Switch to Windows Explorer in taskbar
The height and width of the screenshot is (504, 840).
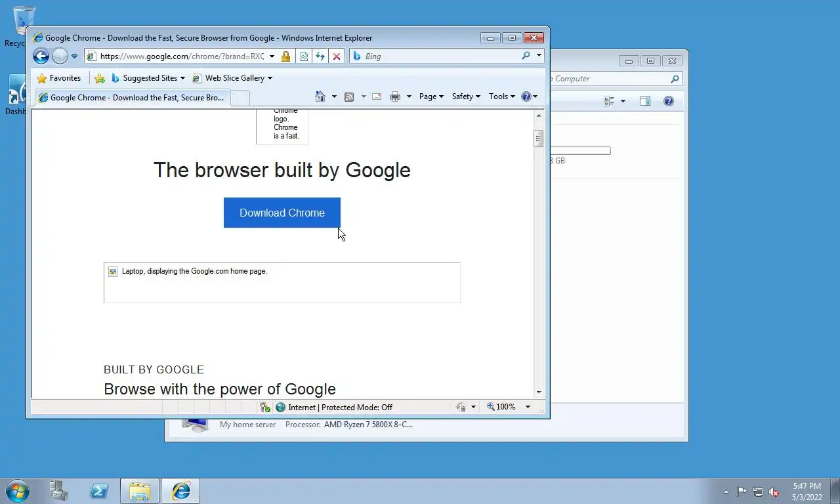140,491
